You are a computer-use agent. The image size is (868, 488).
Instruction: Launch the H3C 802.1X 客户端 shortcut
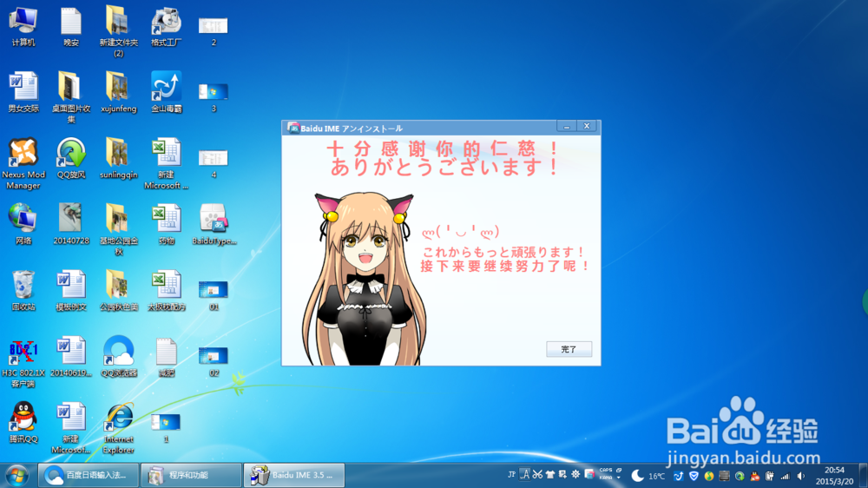click(x=23, y=361)
